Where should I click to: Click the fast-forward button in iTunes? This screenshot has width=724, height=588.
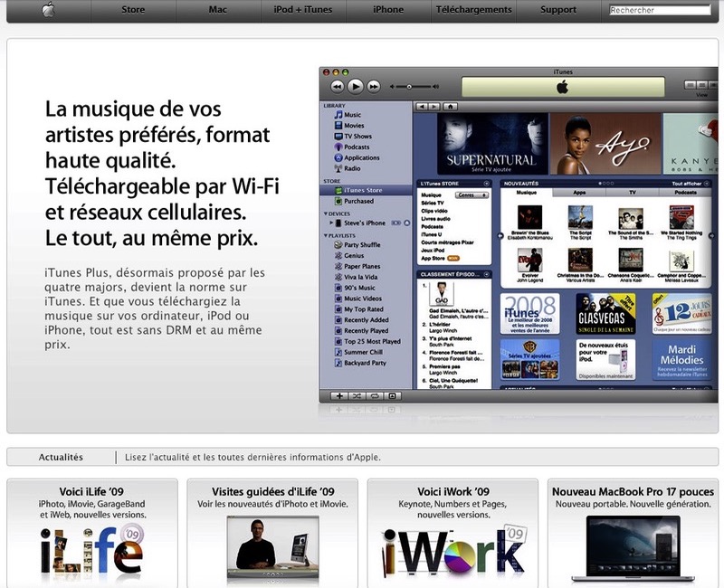[373, 86]
